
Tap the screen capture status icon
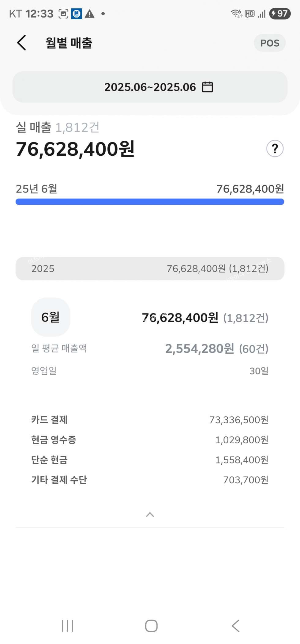(63, 14)
